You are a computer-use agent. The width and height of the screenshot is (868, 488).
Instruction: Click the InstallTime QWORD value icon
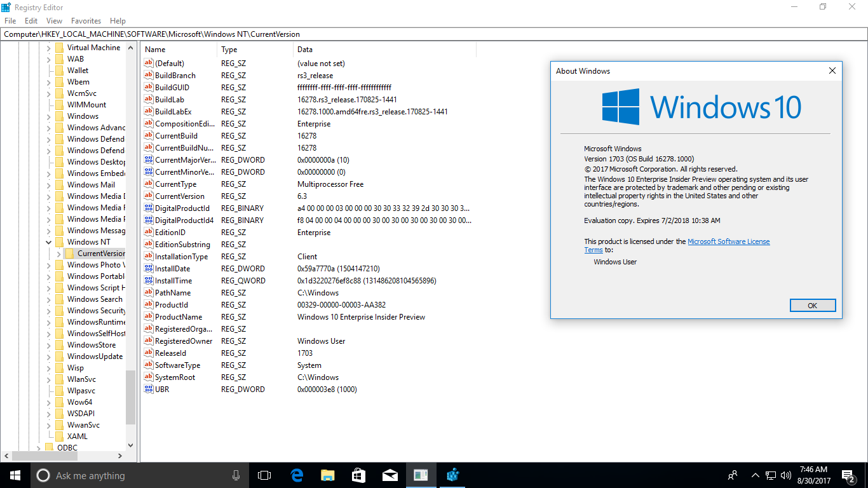click(149, 280)
